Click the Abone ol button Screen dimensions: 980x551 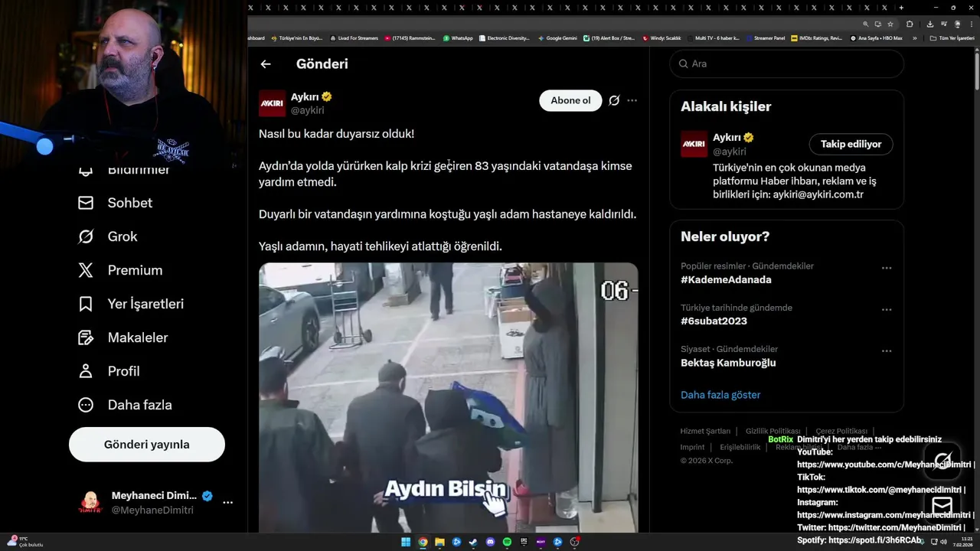pos(570,100)
